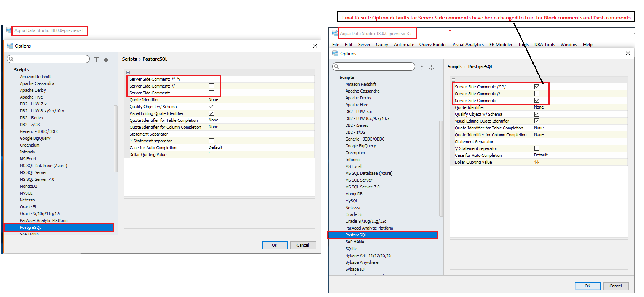The height and width of the screenshot is (297, 644).
Task: Click the Options dialog title icon in preview-35 window
Action: 335,53
